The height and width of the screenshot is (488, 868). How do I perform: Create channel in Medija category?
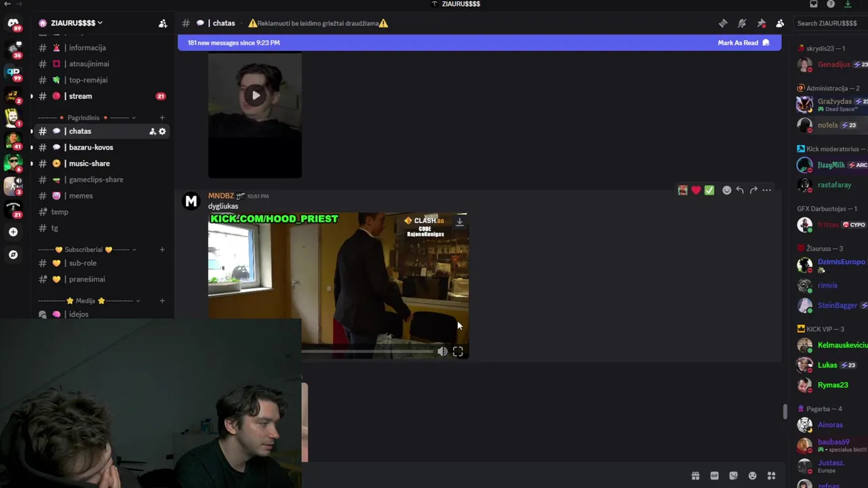coord(162,301)
